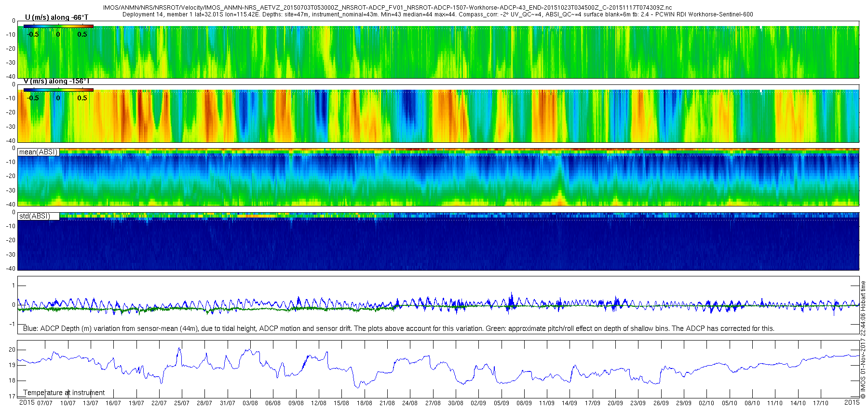Click the '18' tick on temperature axis
Screen dimensions: 868x410
(x=13, y=381)
